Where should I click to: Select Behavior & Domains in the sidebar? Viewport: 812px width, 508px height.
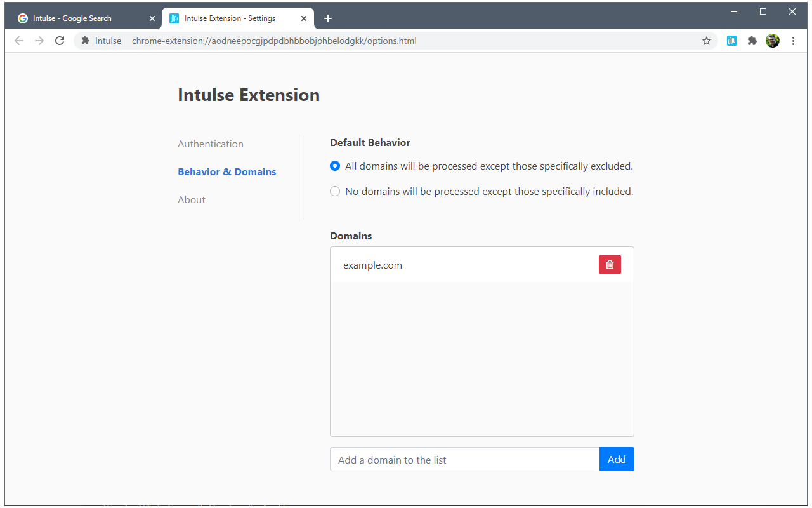click(226, 171)
